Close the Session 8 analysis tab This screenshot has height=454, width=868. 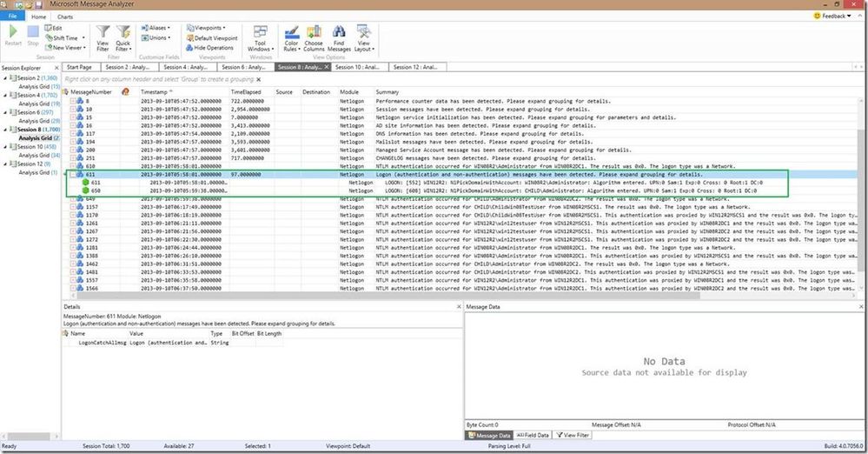(x=327, y=67)
